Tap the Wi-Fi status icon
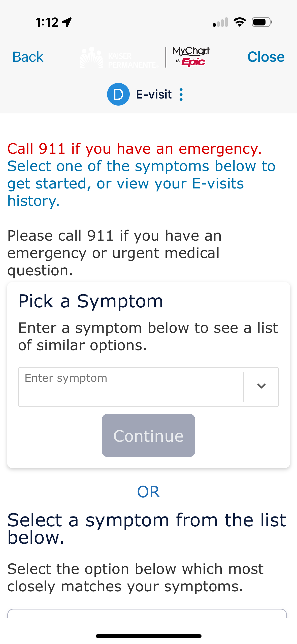Image resolution: width=297 pixels, height=644 pixels. 240,22
